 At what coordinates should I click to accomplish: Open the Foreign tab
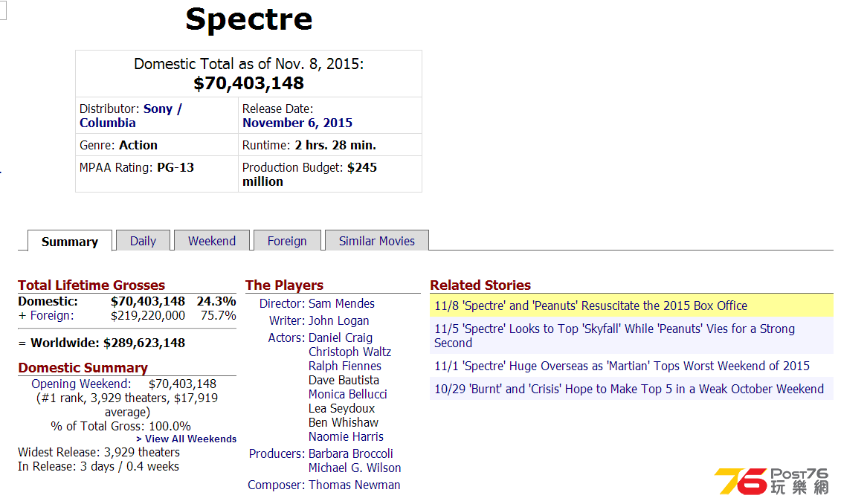287,241
